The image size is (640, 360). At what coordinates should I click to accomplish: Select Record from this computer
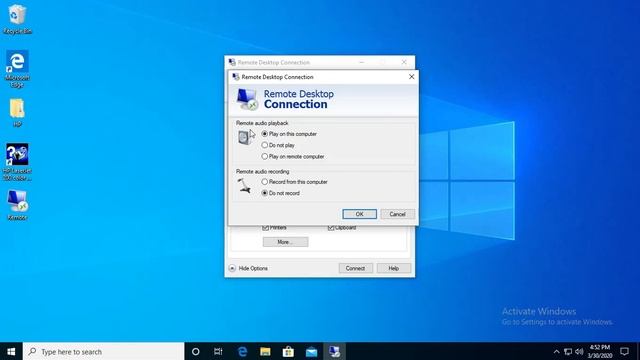point(294,182)
